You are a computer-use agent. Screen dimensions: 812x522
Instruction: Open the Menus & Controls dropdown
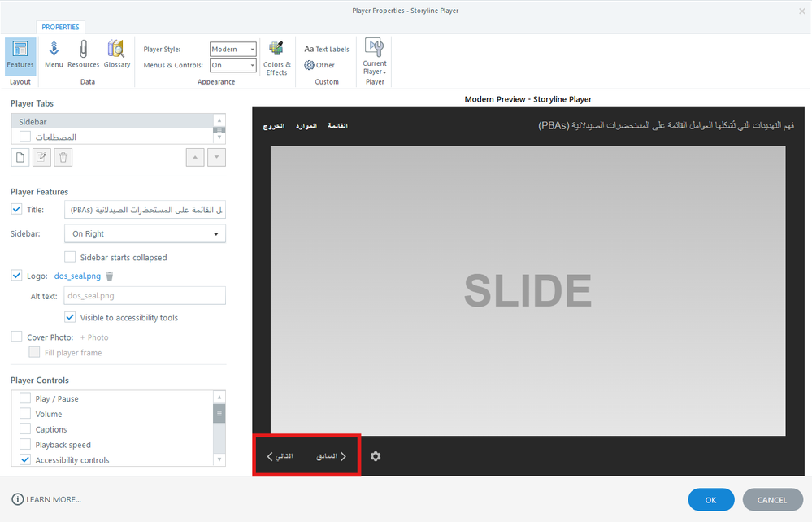pyautogui.click(x=233, y=65)
